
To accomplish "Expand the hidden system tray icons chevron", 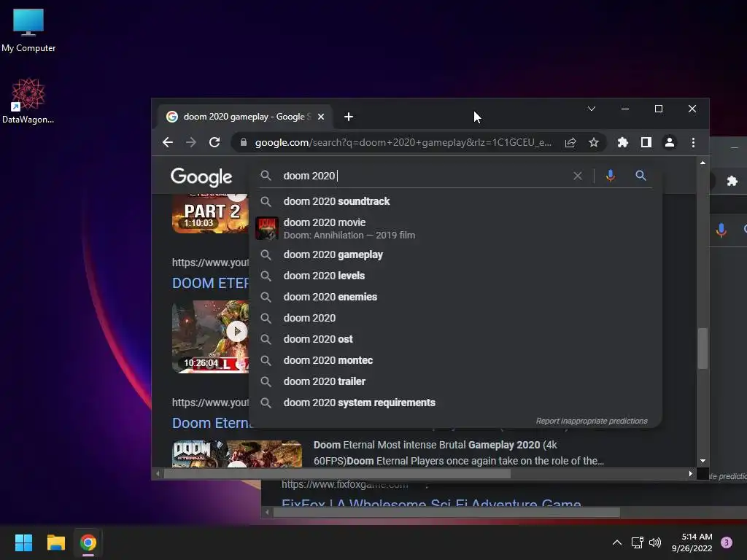I will point(616,542).
